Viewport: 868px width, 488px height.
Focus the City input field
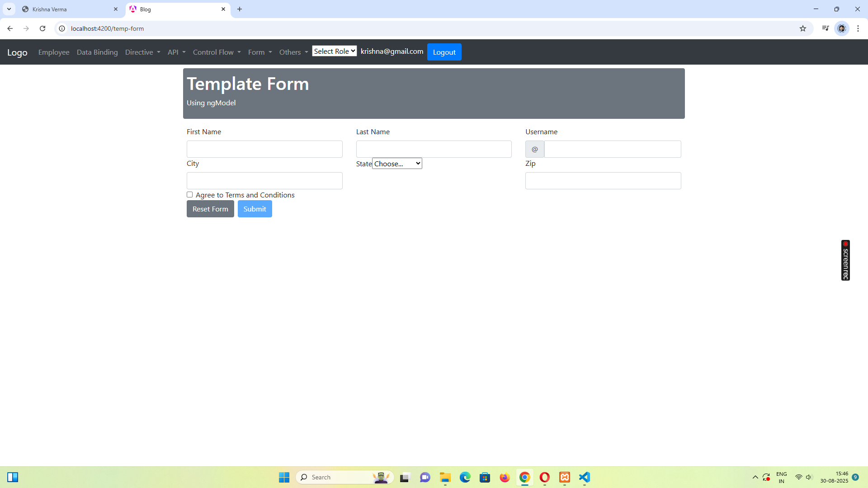pyautogui.click(x=264, y=181)
